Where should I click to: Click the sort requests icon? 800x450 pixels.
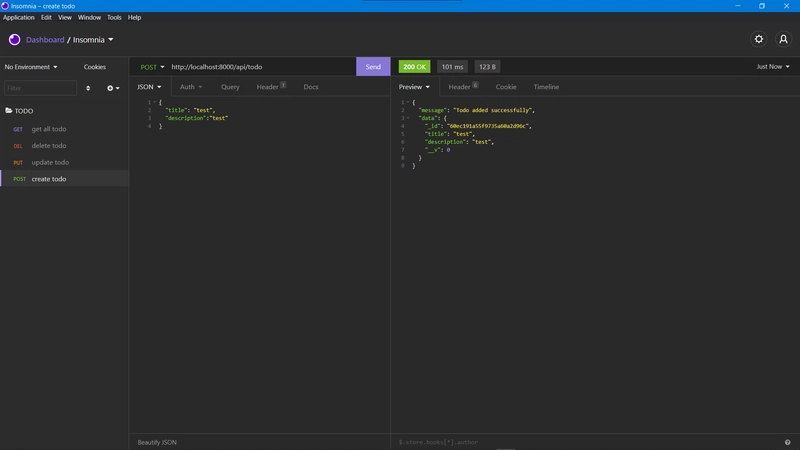(x=88, y=88)
